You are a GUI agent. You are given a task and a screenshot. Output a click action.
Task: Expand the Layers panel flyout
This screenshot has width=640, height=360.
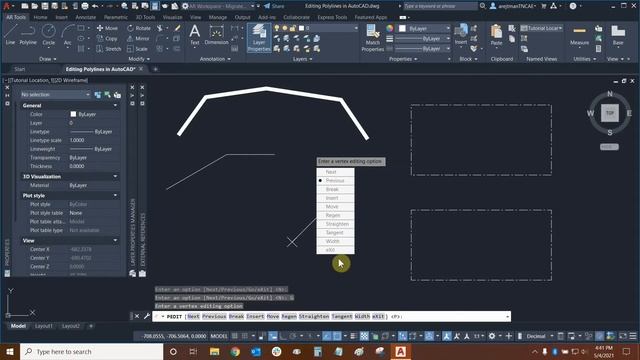click(x=302, y=59)
